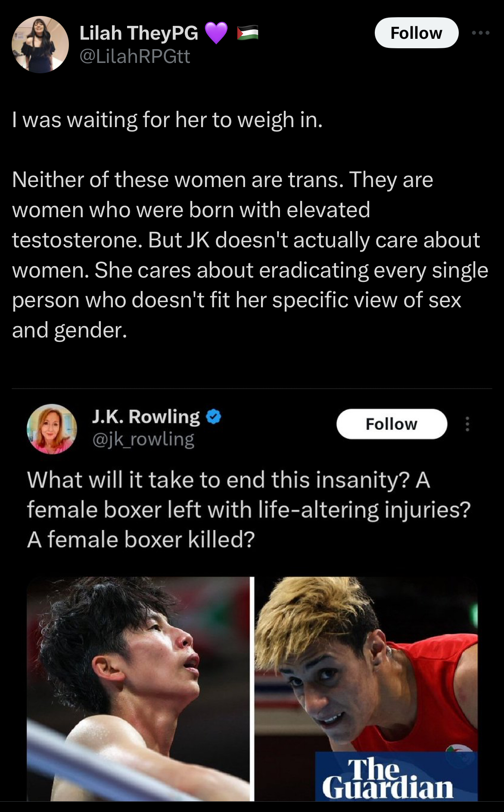Click the J.K. Rowling display name
This screenshot has width=504, height=812.
click(146, 417)
